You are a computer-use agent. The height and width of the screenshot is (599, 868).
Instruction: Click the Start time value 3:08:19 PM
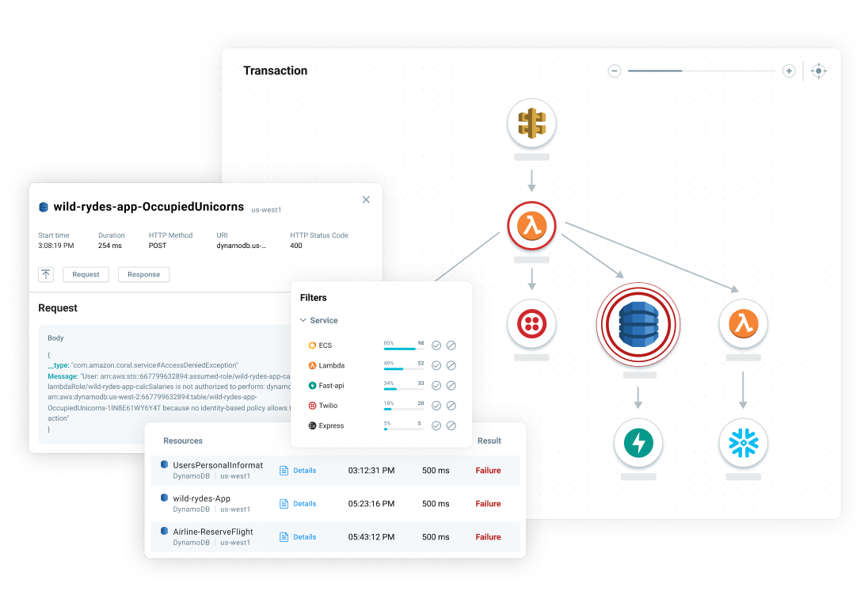click(x=56, y=246)
